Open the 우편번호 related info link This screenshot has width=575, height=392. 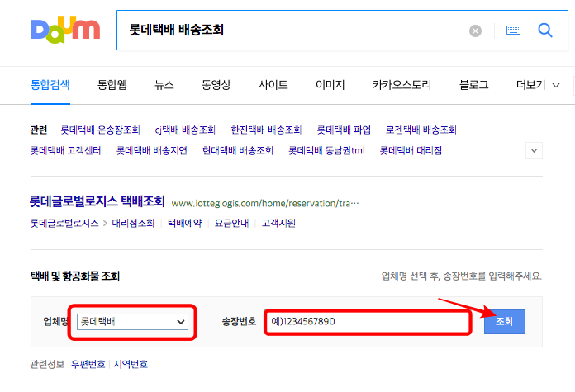tap(88, 364)
